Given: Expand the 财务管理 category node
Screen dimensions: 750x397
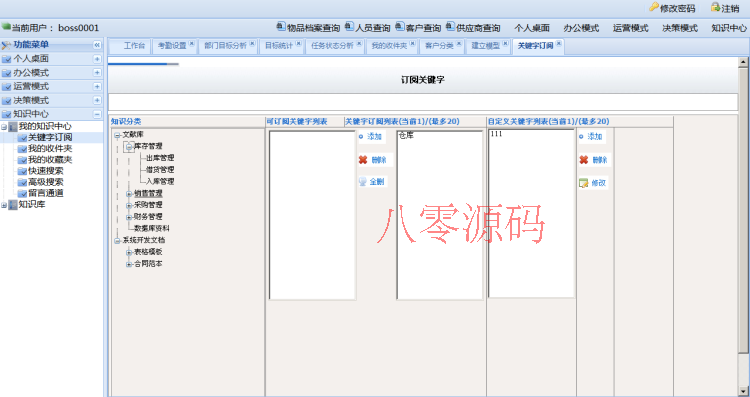Looking at the screenshot, I should point(129,217).
